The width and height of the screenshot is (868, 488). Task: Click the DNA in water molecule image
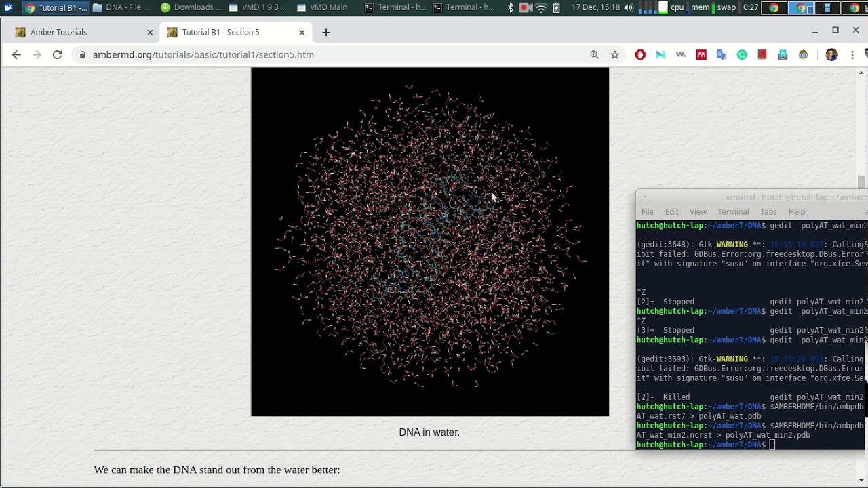pyautogui.click(x=430, y=242)
